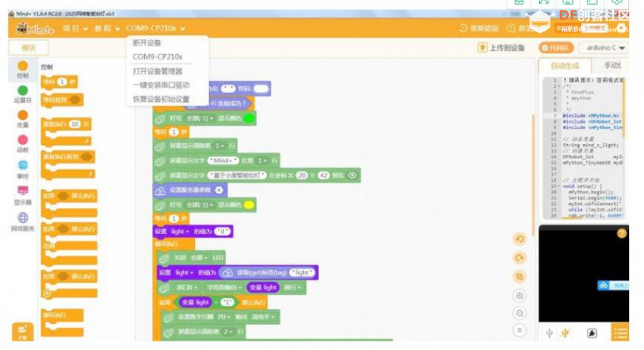Select 断开设备 (Disconnect device) menu entry

coord(147,42)
